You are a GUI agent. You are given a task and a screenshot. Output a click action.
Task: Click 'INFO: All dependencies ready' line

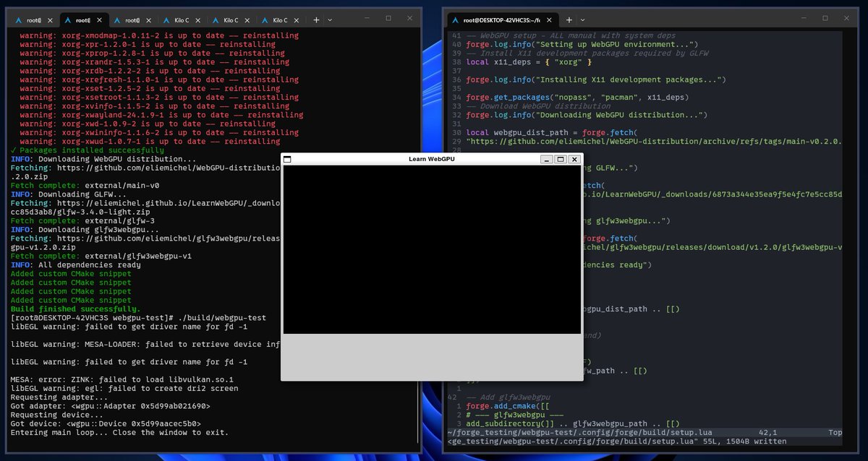[x=76, y=265]
